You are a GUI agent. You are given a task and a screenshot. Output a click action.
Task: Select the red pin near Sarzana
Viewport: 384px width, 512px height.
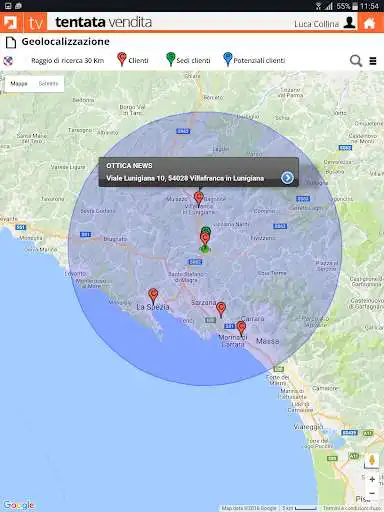click(x=221, y=310)
